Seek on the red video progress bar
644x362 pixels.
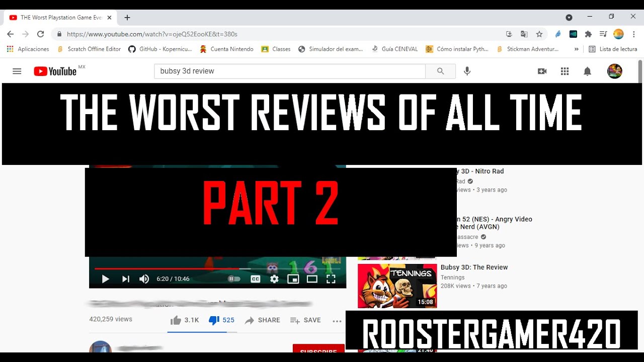(217, 268)
